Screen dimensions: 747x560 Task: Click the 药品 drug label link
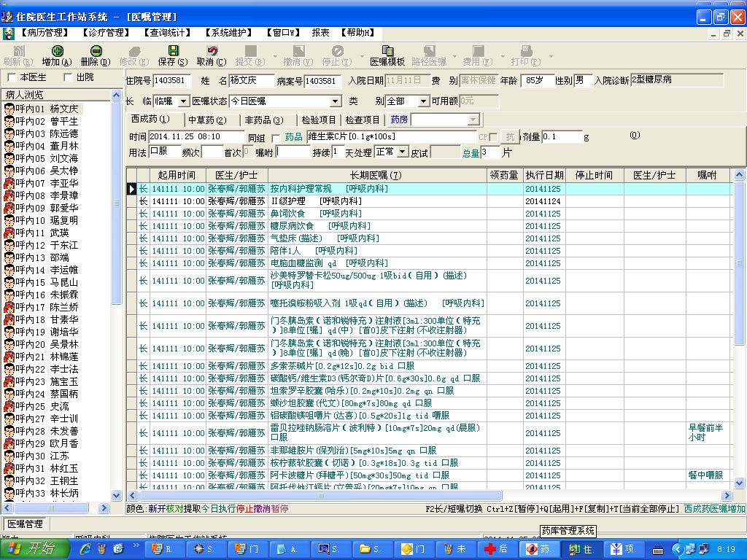pyautogui.click(x=293, y=137)
